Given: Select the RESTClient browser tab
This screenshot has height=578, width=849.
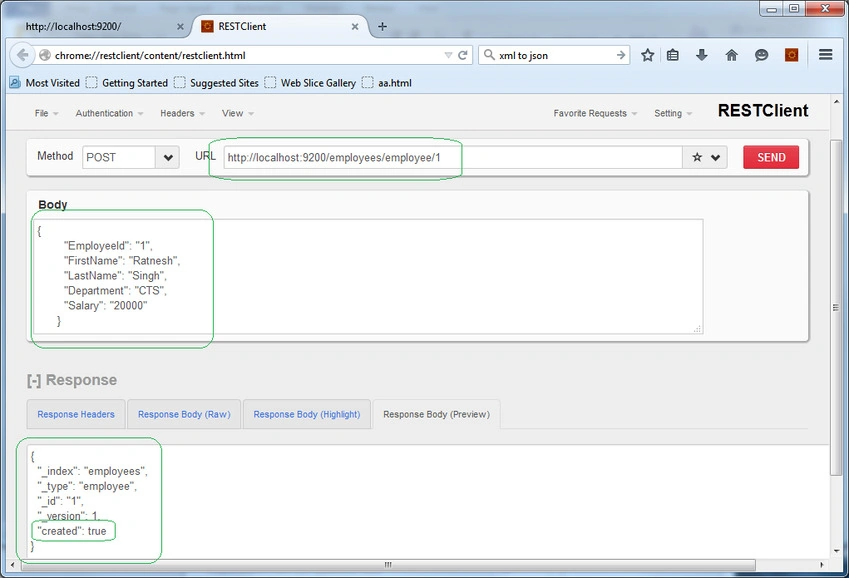Looking at the screenshot, I should pos(279,26).
